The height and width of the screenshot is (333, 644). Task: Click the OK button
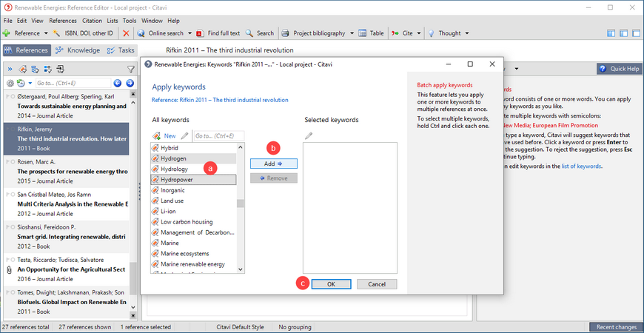(331, 284)
